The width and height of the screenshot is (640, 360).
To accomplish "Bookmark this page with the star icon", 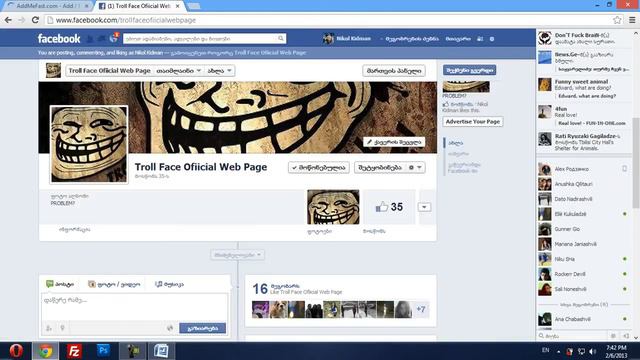I will 617,20.
